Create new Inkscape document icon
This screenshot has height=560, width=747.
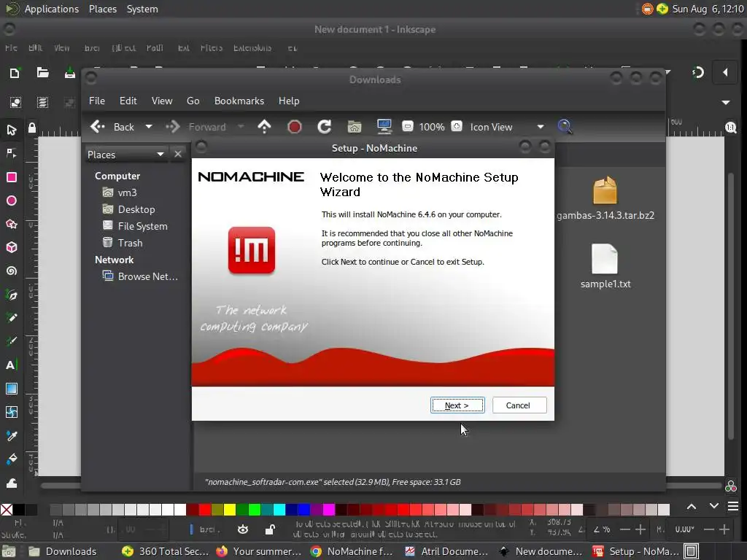click(x=15, y=73)
